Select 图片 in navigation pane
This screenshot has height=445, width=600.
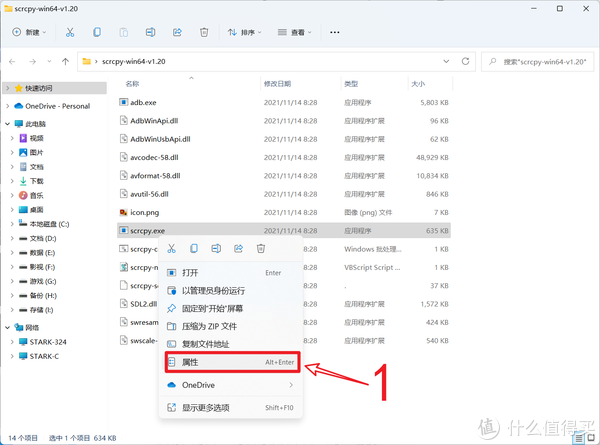(x=37, y=152)
